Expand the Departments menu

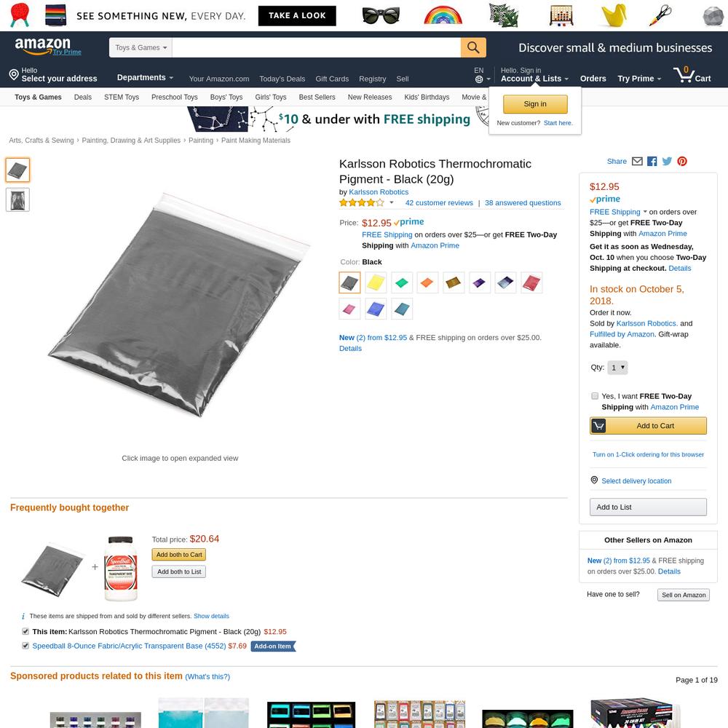point(145,78)
